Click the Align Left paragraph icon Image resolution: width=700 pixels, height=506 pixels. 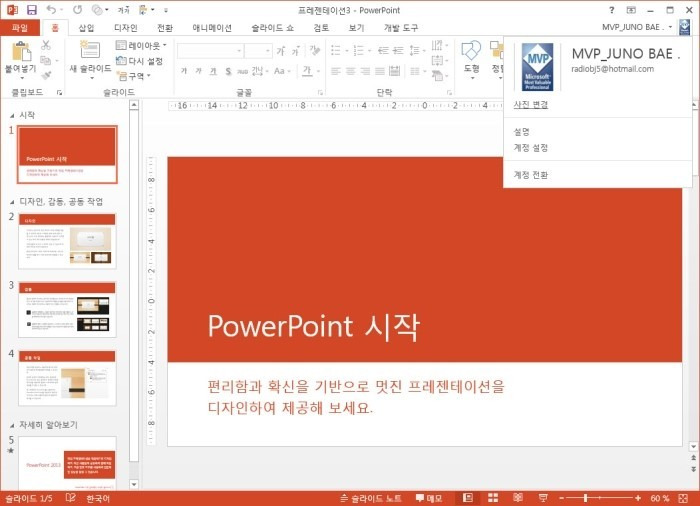336,71
